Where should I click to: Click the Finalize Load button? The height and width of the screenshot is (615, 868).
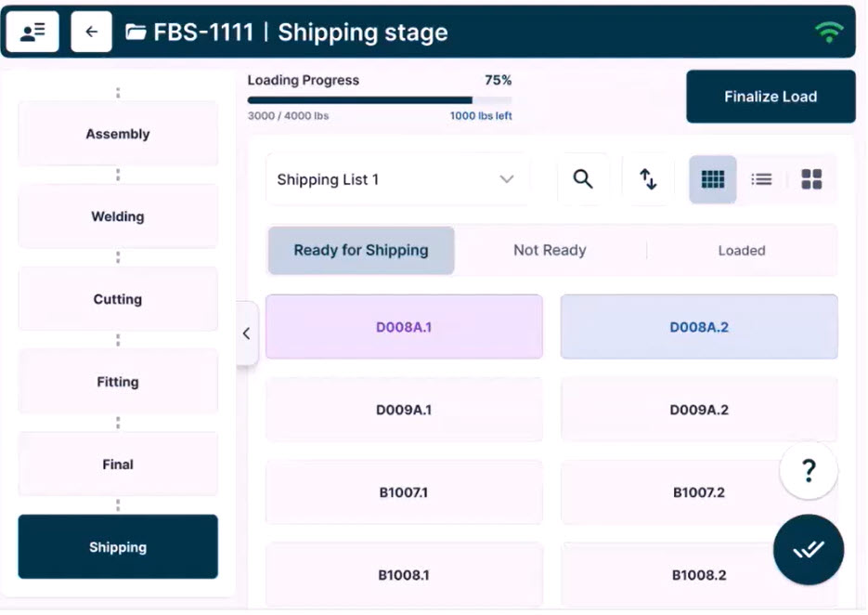pos(771,97)
